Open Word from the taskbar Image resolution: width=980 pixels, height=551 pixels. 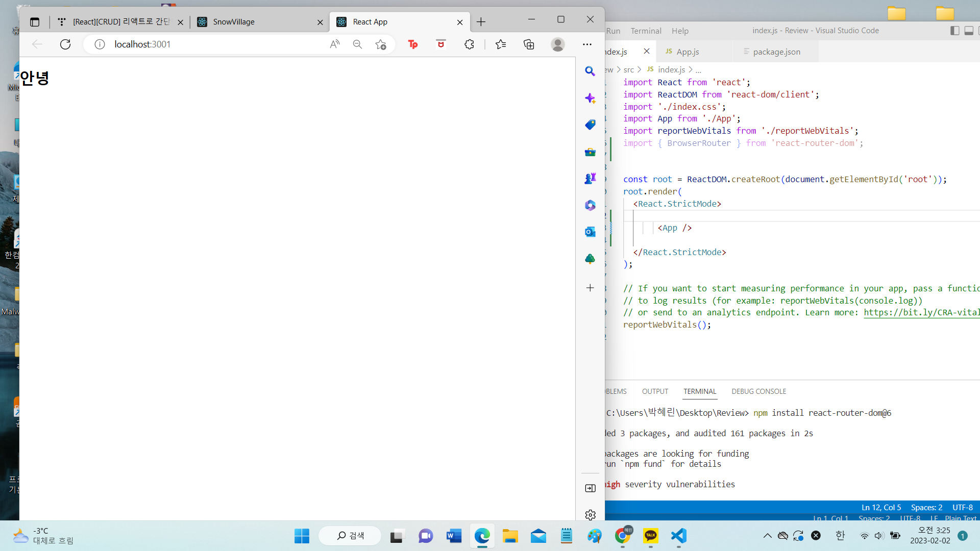point(454,536)
